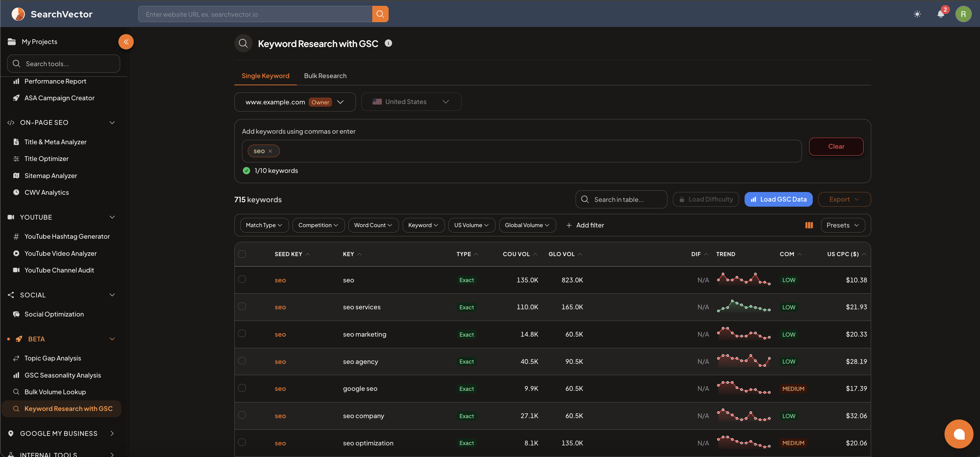Remove the seo keyword chip
Image resolution: width=980 pixels, height=457 pixels.
click(x=270, y=151)
